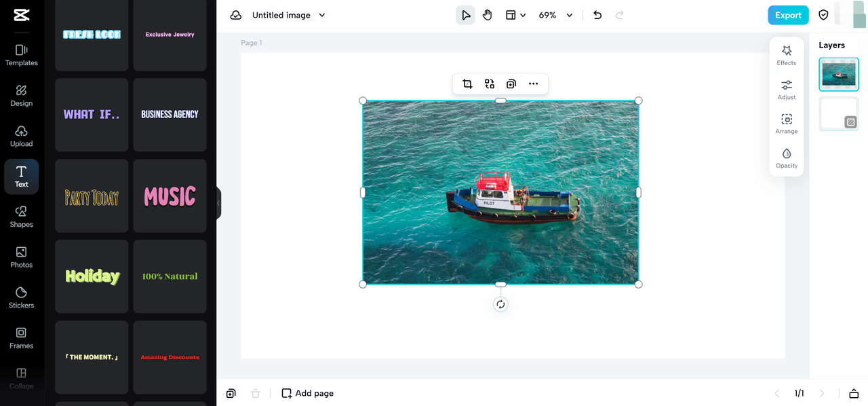
Task: Choose the Amazing Discounts text preset
Action: tap(170, 357)
